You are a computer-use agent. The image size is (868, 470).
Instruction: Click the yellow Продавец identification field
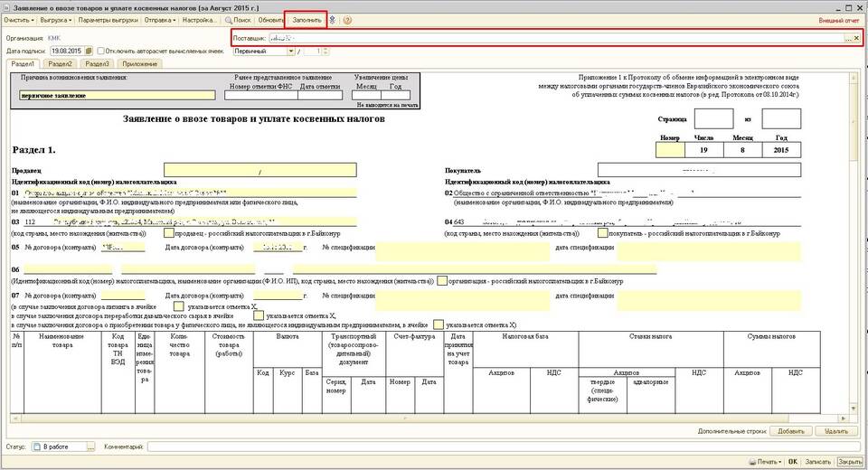(260, 170)
